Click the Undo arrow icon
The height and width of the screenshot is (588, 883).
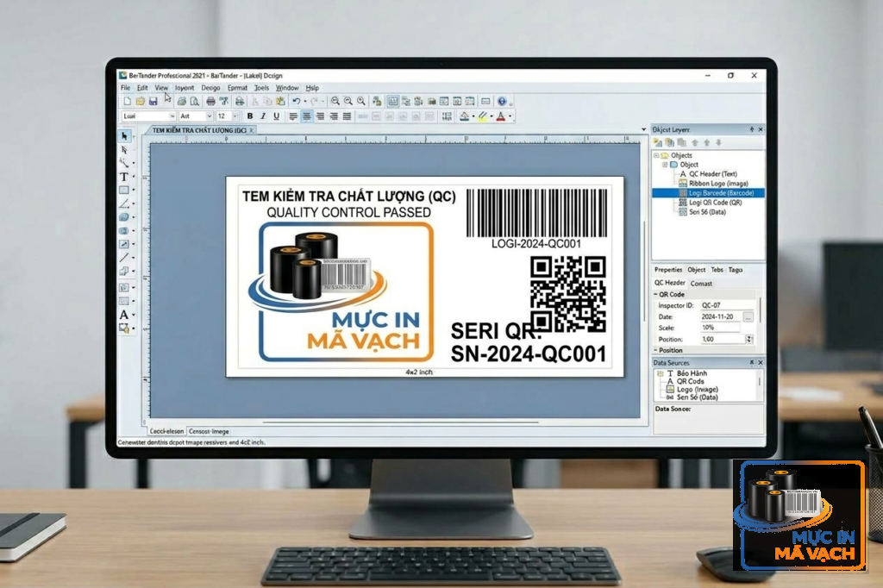(x=296, y=102)
